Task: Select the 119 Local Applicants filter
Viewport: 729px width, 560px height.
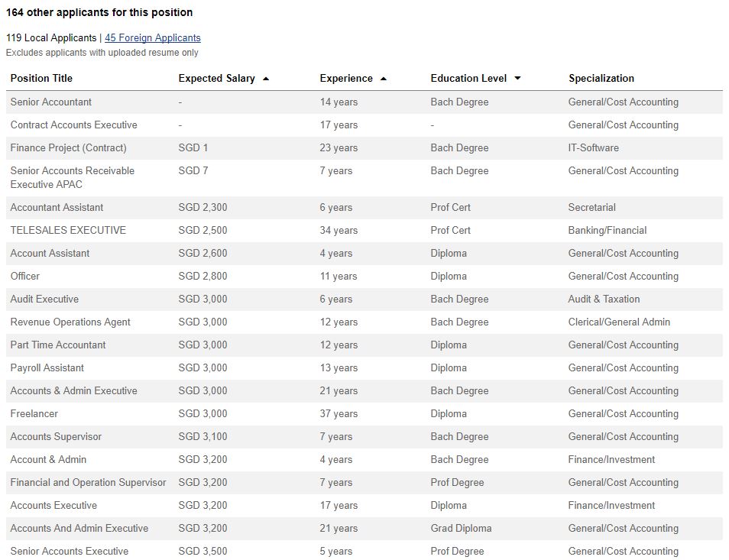Action: 51,37
